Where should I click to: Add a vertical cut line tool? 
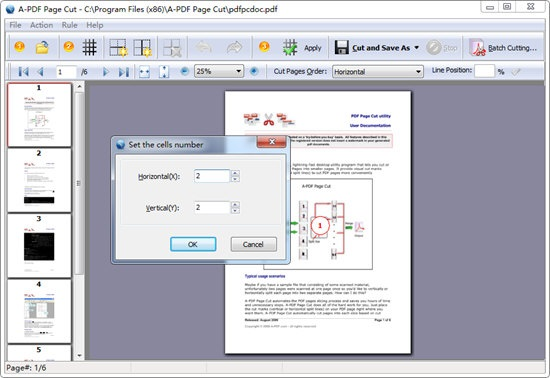[x=142, y=48]
